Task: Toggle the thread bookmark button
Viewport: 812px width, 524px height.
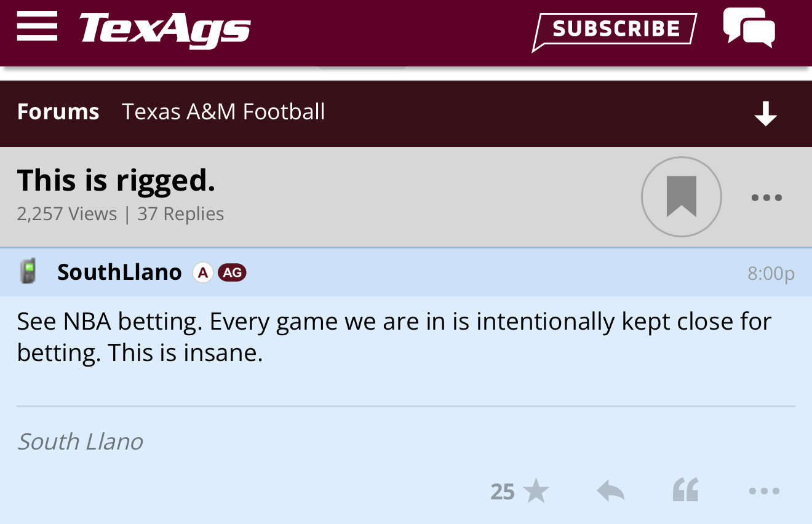Action: pos(681,197)
